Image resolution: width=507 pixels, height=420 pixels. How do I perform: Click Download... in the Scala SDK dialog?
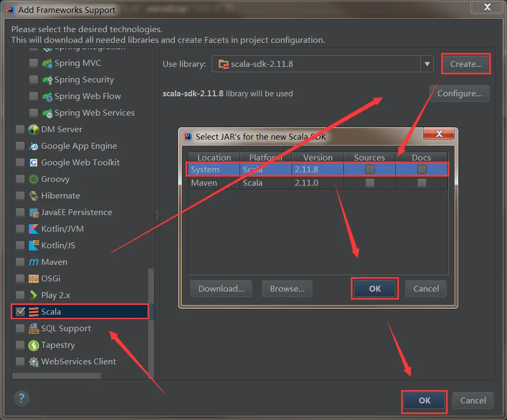point(221,288)
